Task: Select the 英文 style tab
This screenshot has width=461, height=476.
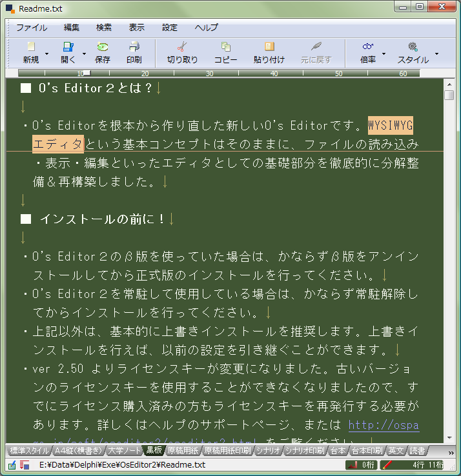Action: tap(396, 451)
